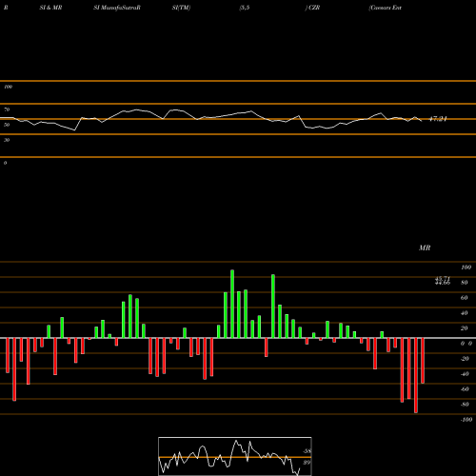The height and width of the screenshot is (476, 476).
Task: Click the MR axis label -80
Action: (x=465, y=405)
